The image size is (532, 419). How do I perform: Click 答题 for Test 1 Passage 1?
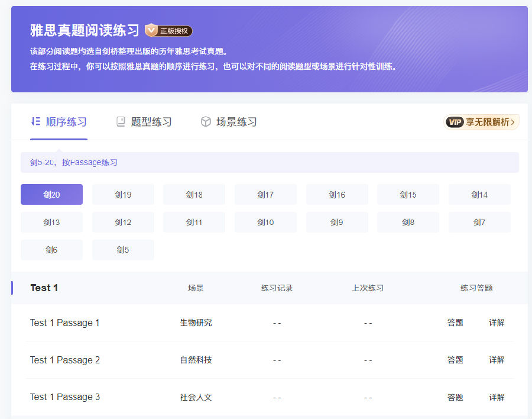[x=455, y=323]
